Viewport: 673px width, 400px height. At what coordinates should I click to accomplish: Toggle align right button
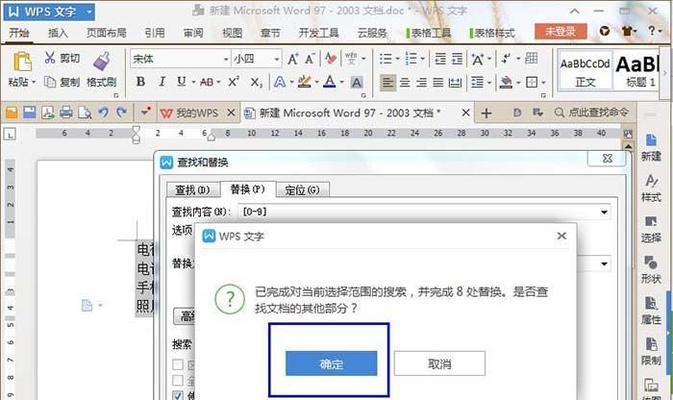tap(421, 82)
